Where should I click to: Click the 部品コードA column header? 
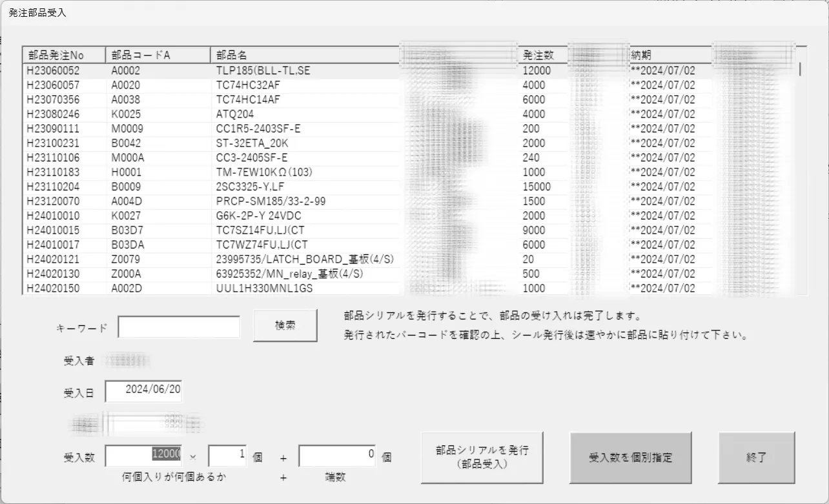[x=158, y=55]
